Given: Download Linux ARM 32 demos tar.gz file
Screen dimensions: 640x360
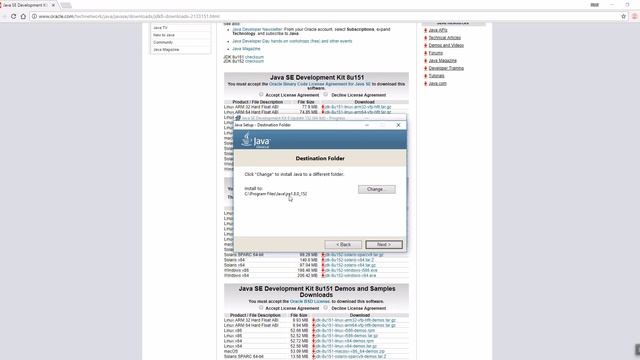Looking at the screenshot, I should coord(355,320).
